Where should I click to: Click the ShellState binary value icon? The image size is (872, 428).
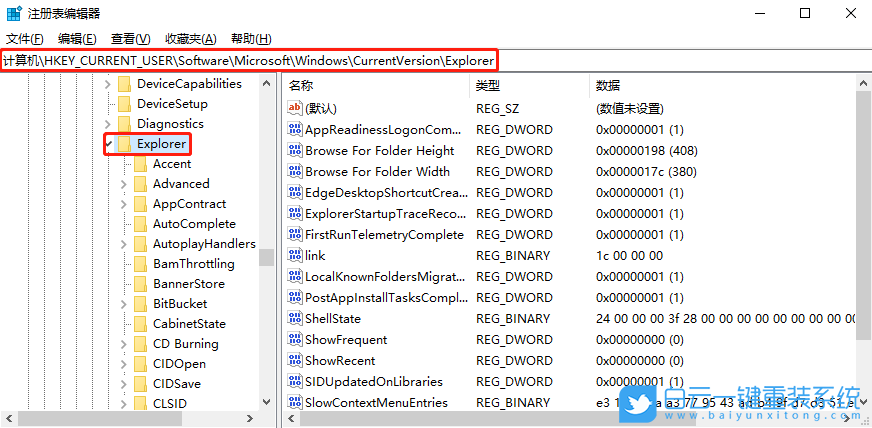tap(295, 319)
